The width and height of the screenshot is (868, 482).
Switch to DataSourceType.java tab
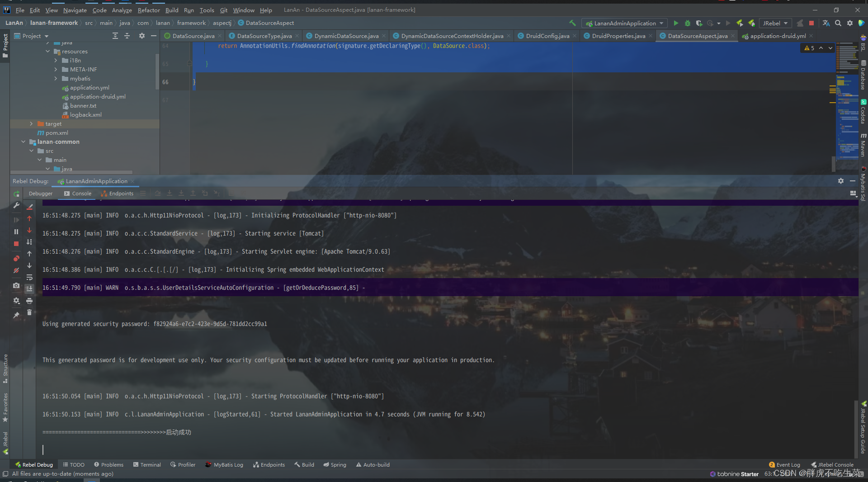(x=264, y=36)
